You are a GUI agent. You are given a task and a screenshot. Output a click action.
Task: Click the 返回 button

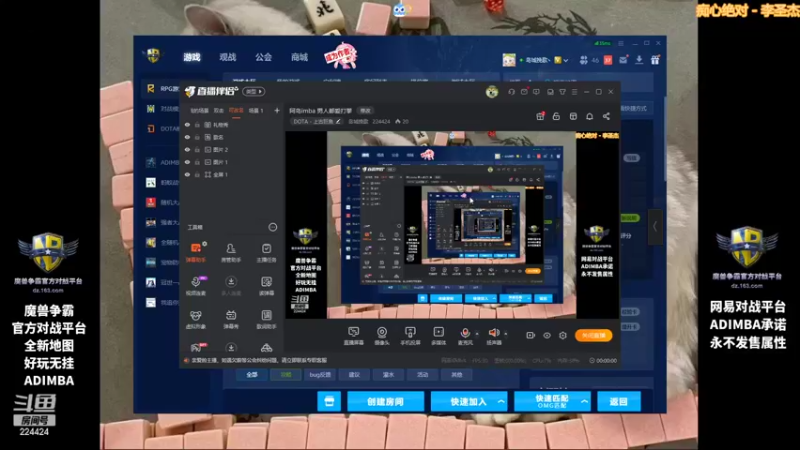(x=618, y=402)
